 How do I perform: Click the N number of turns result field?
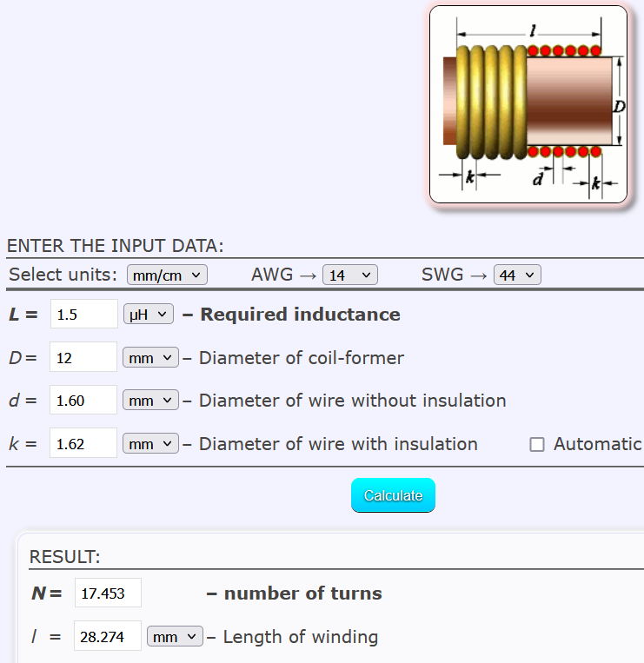click(x=108, y=593)
